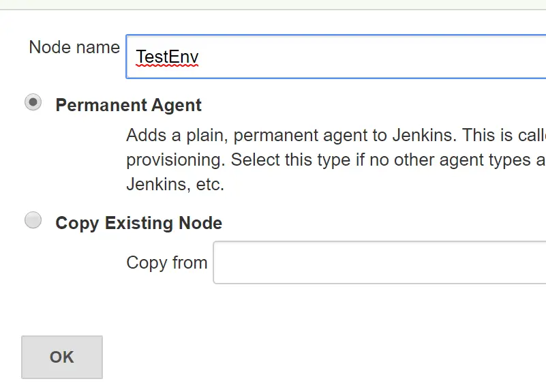
Task: Choose the Copy Existing Node radio button
Action: 33,220
